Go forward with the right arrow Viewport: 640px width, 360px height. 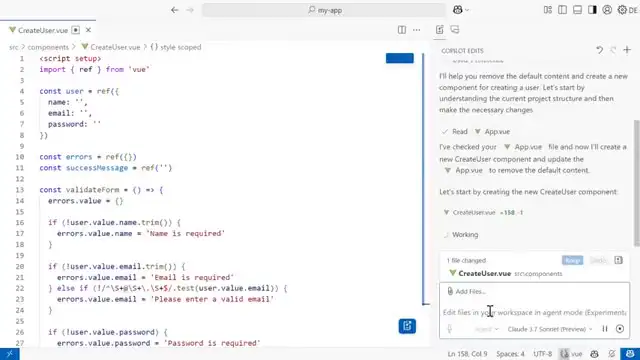[x=190, y=10]
